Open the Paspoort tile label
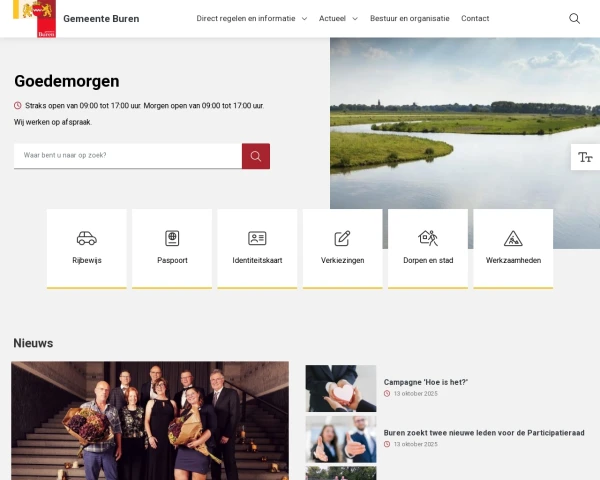Viewport: 600px width, 480px height. (x=172, y=260)
